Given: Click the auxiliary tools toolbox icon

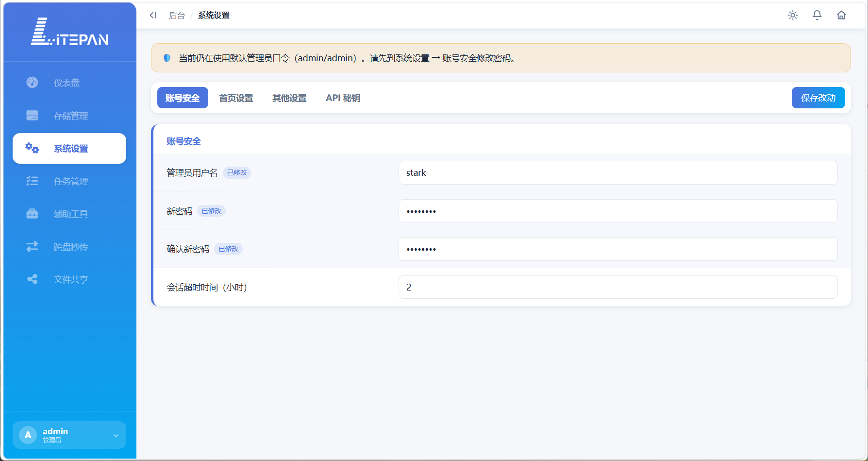Looking at the screenshot, I should pyautogui.click(x=32, y=214).
